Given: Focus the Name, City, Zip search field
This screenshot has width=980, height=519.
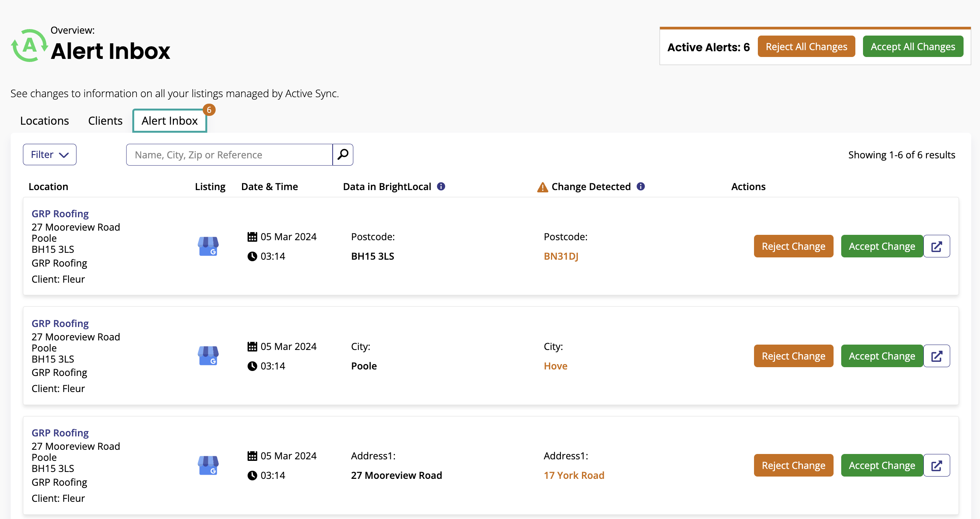Looking at the screenshot, I should pyautogui.click(x=229, y=155).
